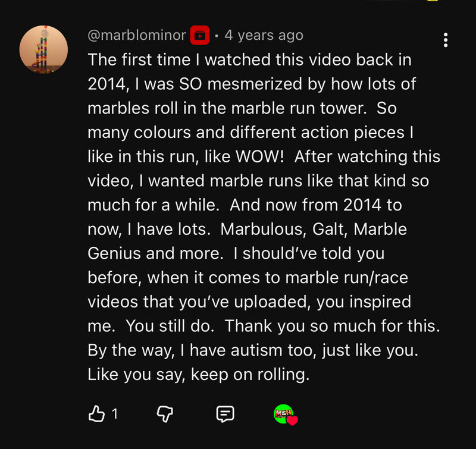Click the word "WOW!" in the comment
The image size is (476, 449).
click(x=259, y=156)
